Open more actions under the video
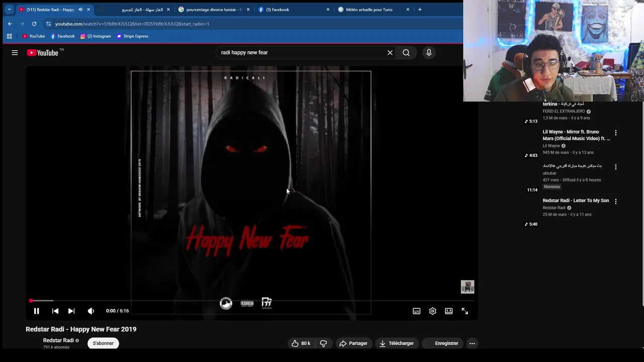Image resolution: width=644 pixels, height=362 pixels. [472, 343]
